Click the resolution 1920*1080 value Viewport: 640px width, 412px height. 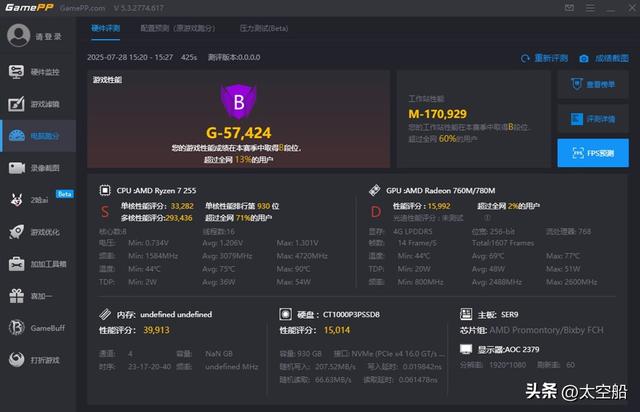click(x=507, y=365)
